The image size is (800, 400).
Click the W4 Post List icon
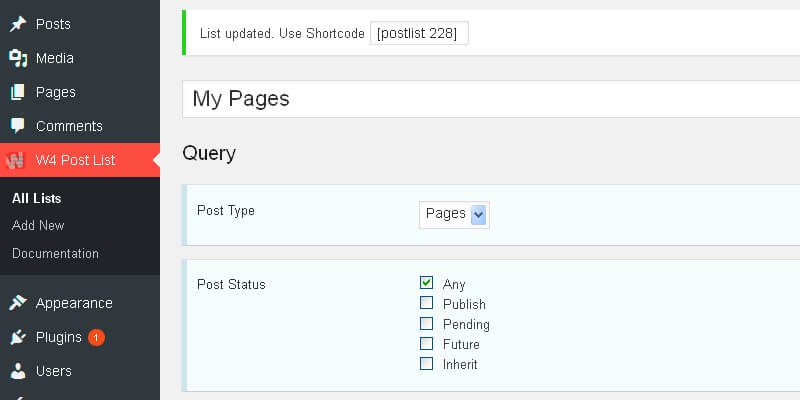16,160
